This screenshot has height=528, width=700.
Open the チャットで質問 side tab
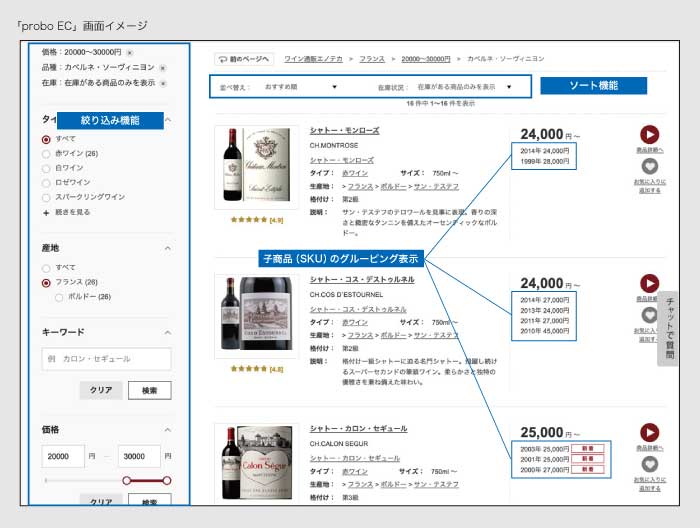coord(668,328)
